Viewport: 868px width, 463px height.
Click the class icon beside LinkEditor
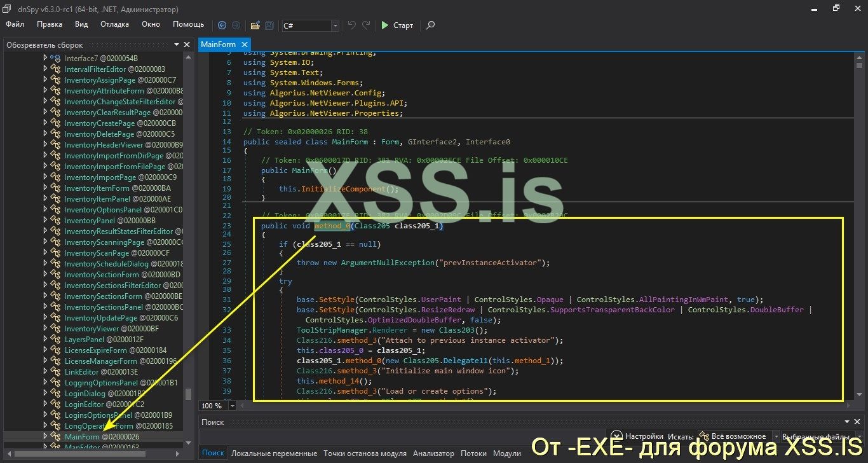click(56, 372)
